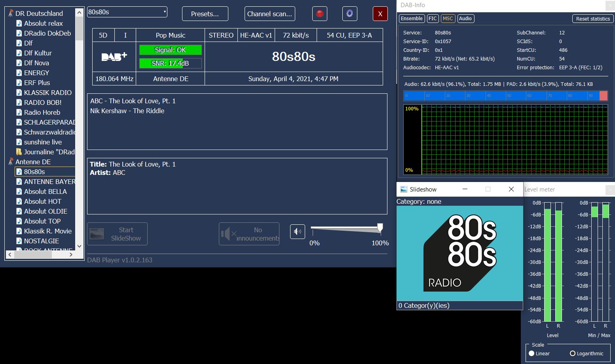
Task: Click the volume slider handle
Action: pyautogui.click(x=380, y=227)
